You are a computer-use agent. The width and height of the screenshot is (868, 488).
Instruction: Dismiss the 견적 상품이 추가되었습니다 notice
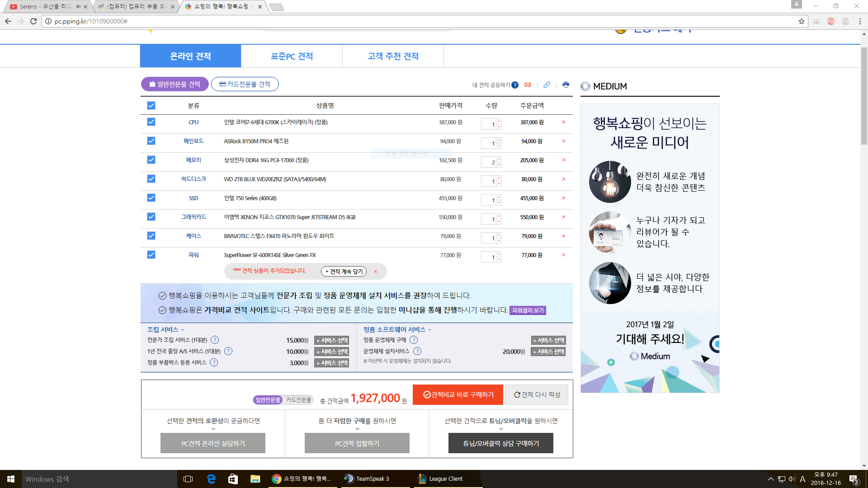click(375, 272)
